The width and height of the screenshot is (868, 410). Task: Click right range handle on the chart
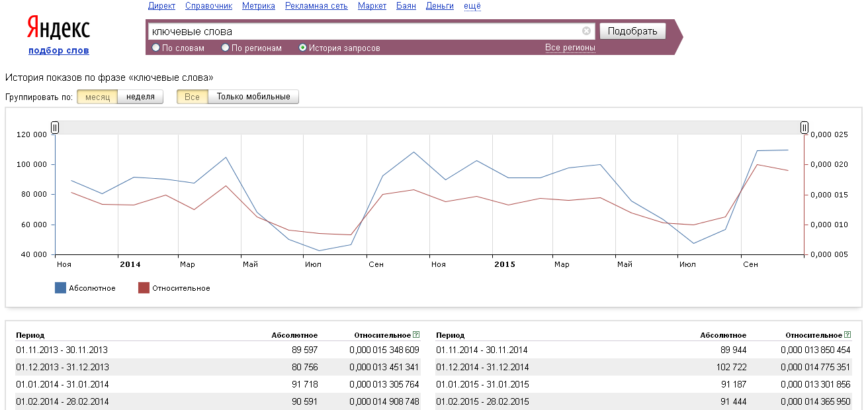pyautogui.click(x=804, y=127)
